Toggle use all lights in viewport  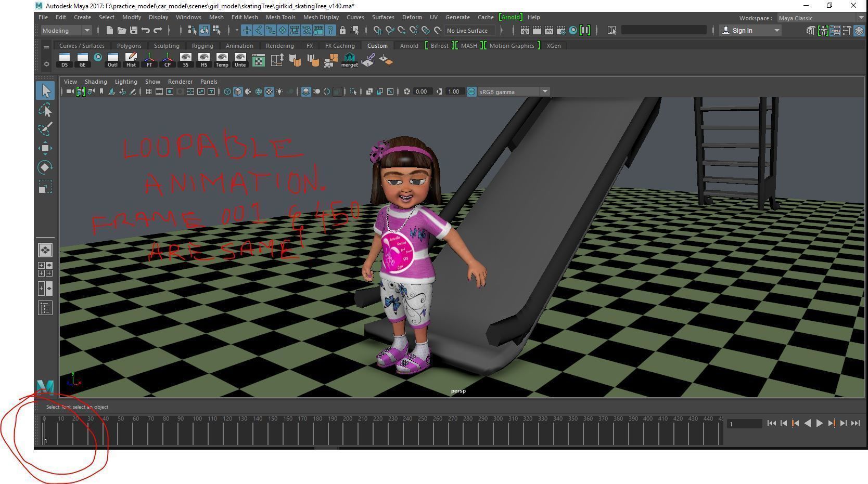tap(279, 92)
